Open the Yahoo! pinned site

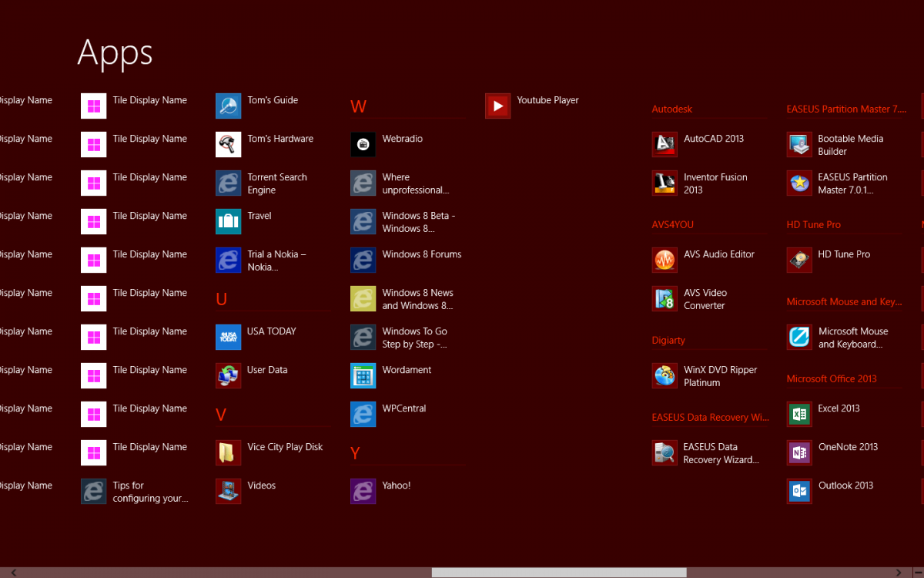click(x=363, y=491)
